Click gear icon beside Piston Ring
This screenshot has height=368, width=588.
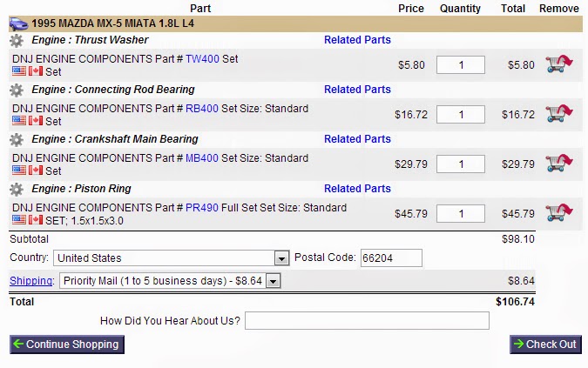pyautogui.click(x=17, y=189)
